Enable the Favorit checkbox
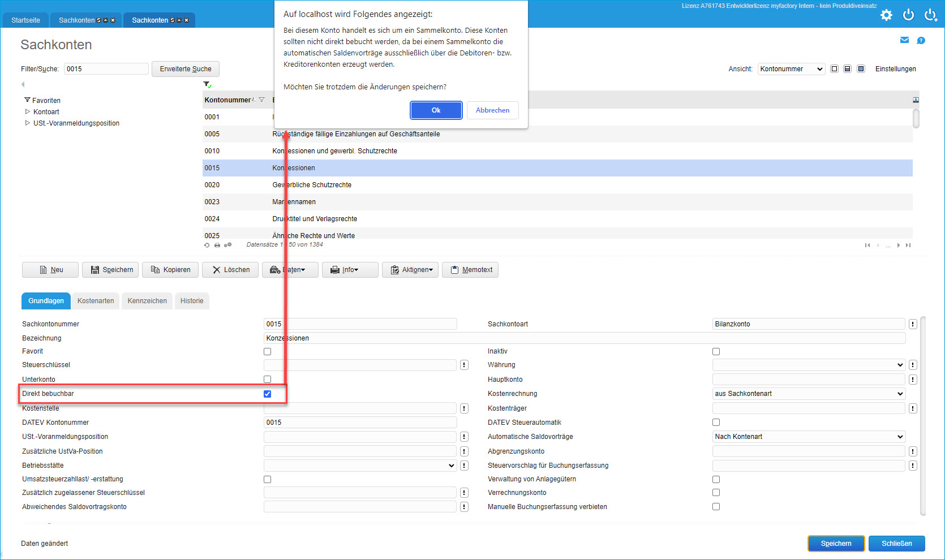 click(x=268, y=352)
